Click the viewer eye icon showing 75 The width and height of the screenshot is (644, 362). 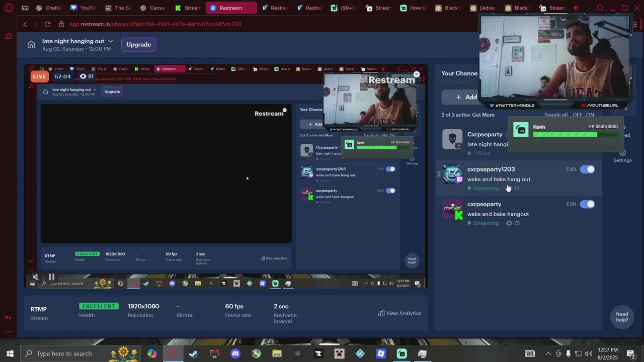(509, 223)
